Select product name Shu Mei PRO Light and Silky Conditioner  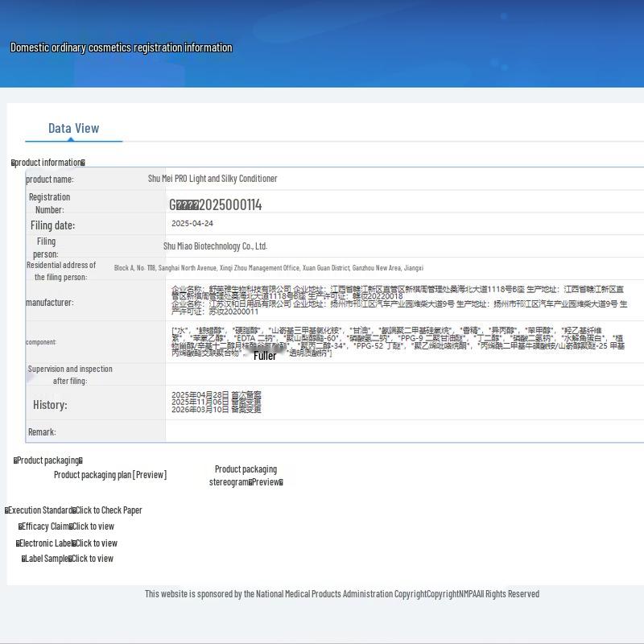(213, 179)
